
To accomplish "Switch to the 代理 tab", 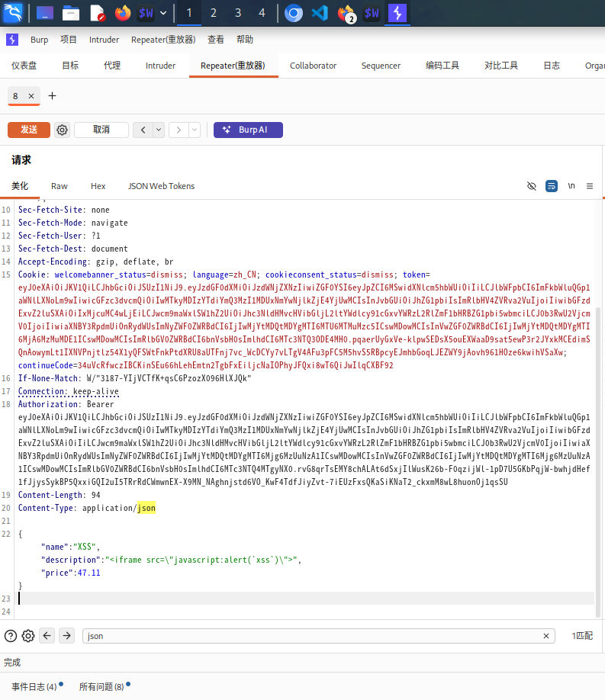I will point(112,66).
